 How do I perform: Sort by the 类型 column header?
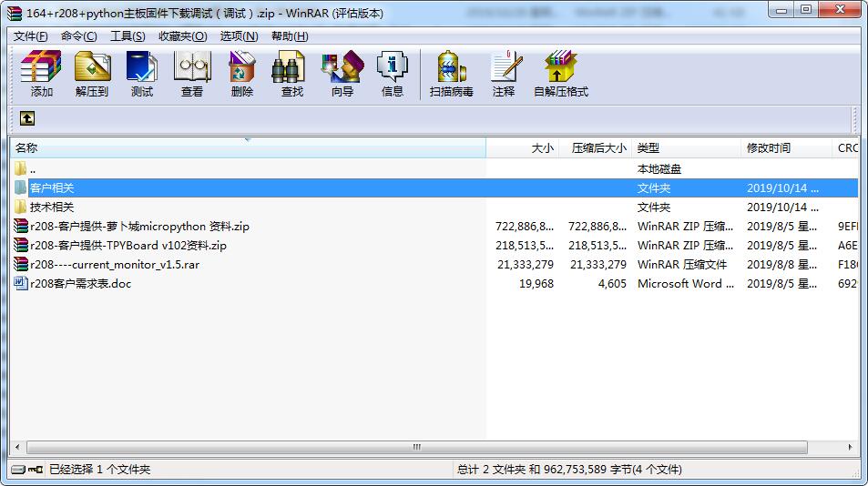coord(687,147)
